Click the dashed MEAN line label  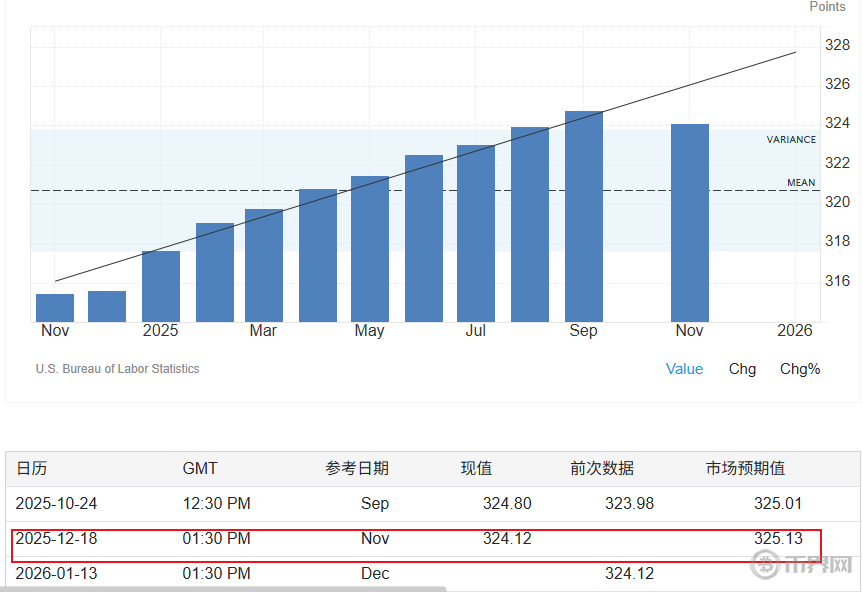800,183
